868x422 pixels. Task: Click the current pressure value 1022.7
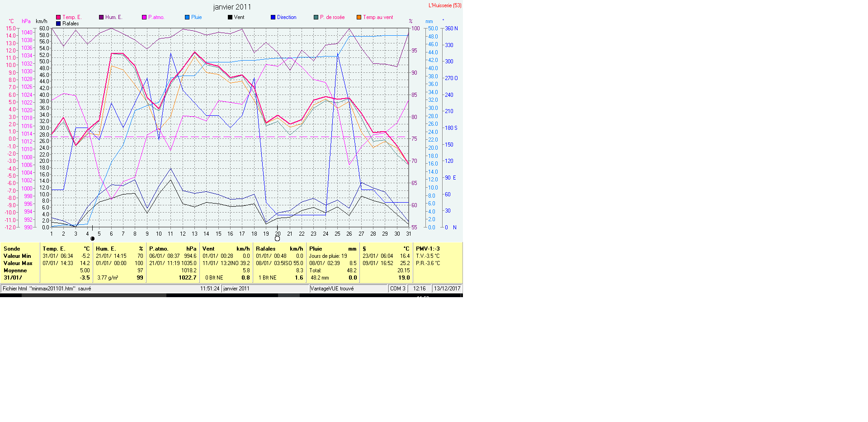tap(188, 278)
